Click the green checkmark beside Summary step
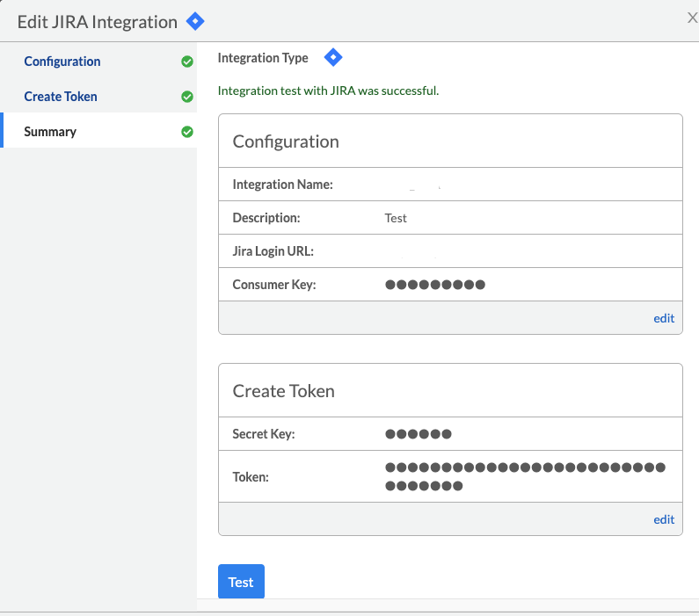 point(186,132)
